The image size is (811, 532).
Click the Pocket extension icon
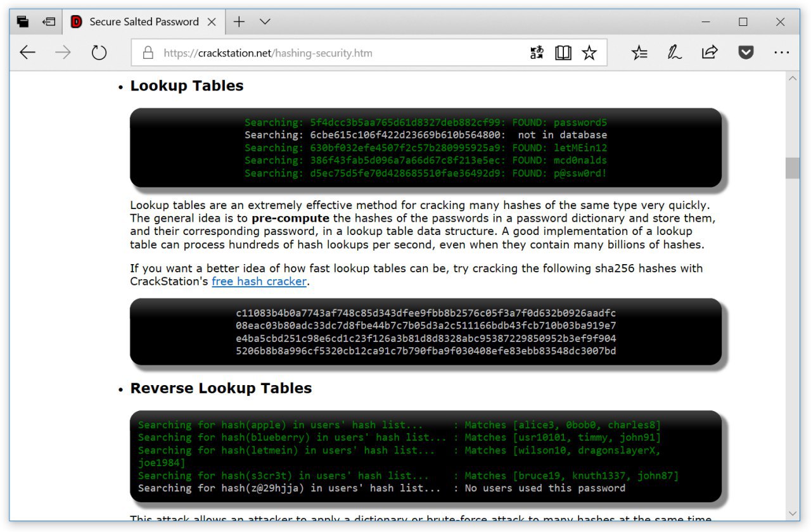(x=746, y=53)
